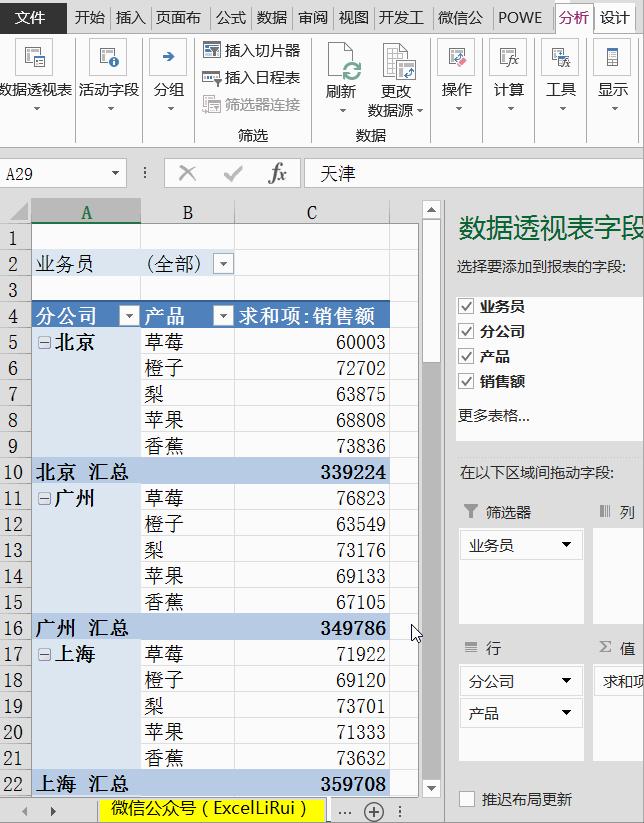
Task: Enable the 推迟布局更新 checkbox
Action: [x=467, y=799]
